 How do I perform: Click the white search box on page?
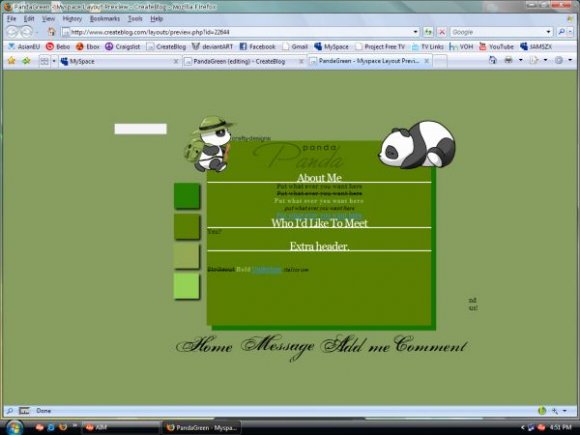pyautogui.click(x=141, y=129)
